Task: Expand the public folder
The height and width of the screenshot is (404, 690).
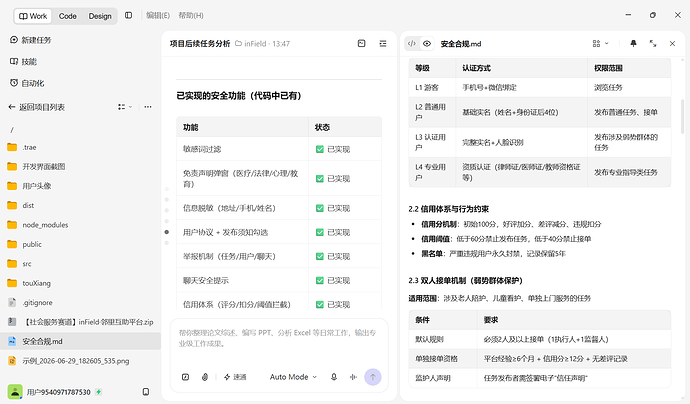Action: 80,244
